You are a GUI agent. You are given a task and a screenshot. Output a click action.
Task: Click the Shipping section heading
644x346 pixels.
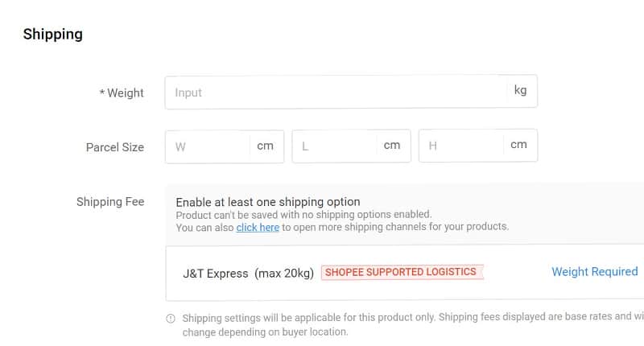tap(53, 34)
